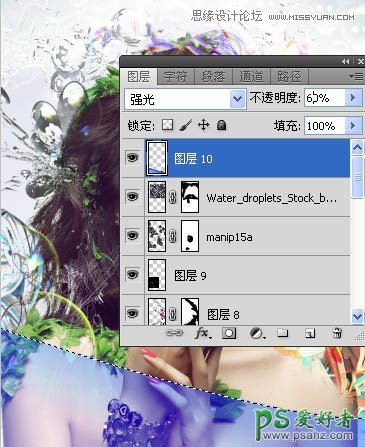This screenshot has height=447, width=365.
Task: Create a new layer
Action: click(310, 333)
